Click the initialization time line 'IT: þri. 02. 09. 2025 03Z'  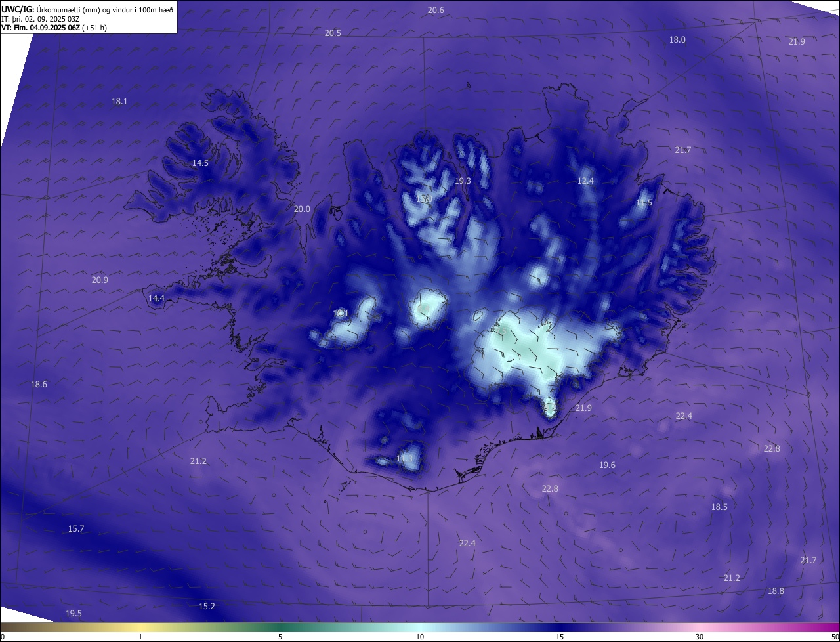pyautogui.click(x=42, y=19)
